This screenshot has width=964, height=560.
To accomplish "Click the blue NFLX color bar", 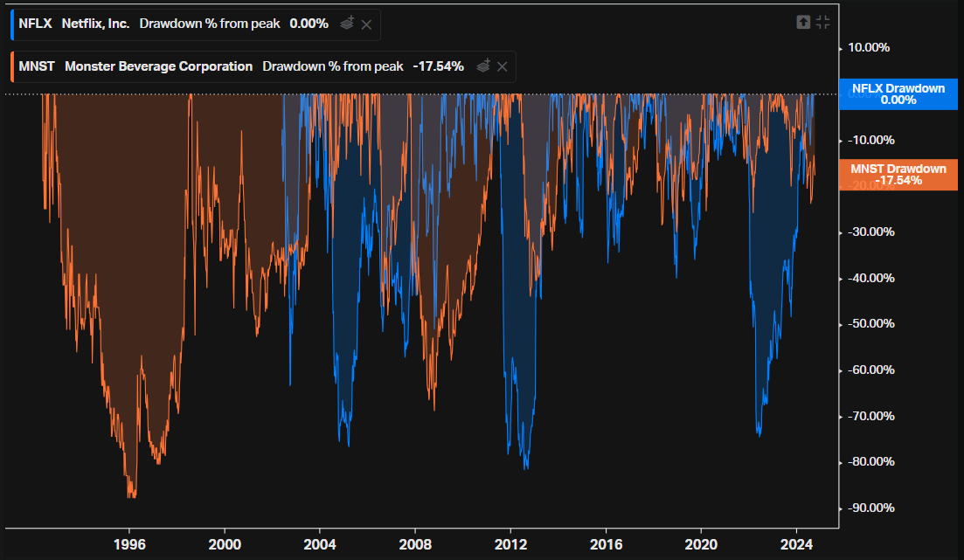I will point(12,24).
